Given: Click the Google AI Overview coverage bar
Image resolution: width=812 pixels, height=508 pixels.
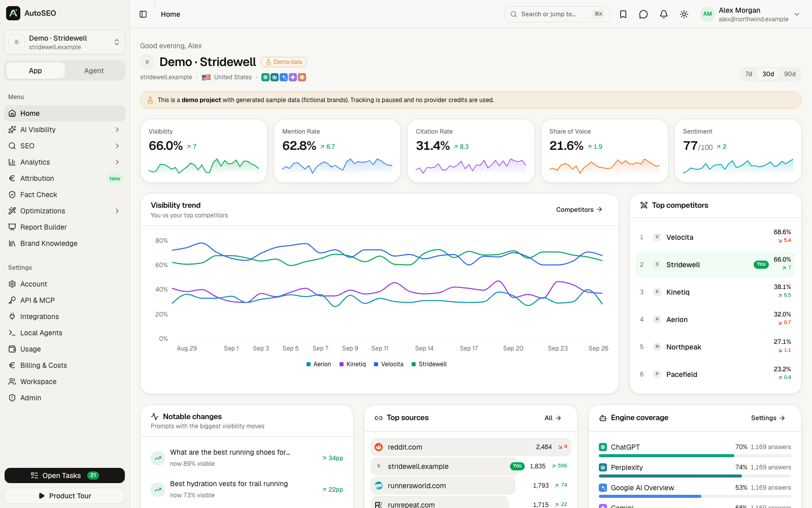Looking at the screenshot, I should (x=695, y=496).
